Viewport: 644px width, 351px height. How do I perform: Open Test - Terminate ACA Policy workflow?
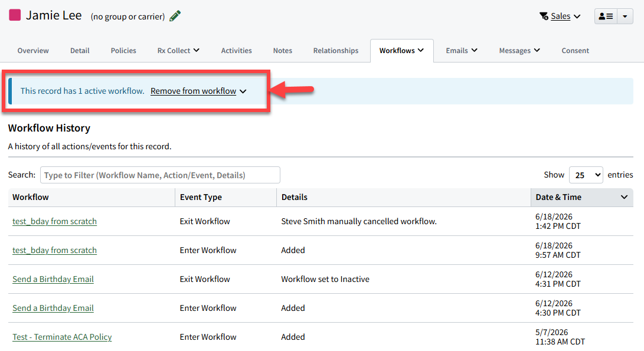click(62, 337)
